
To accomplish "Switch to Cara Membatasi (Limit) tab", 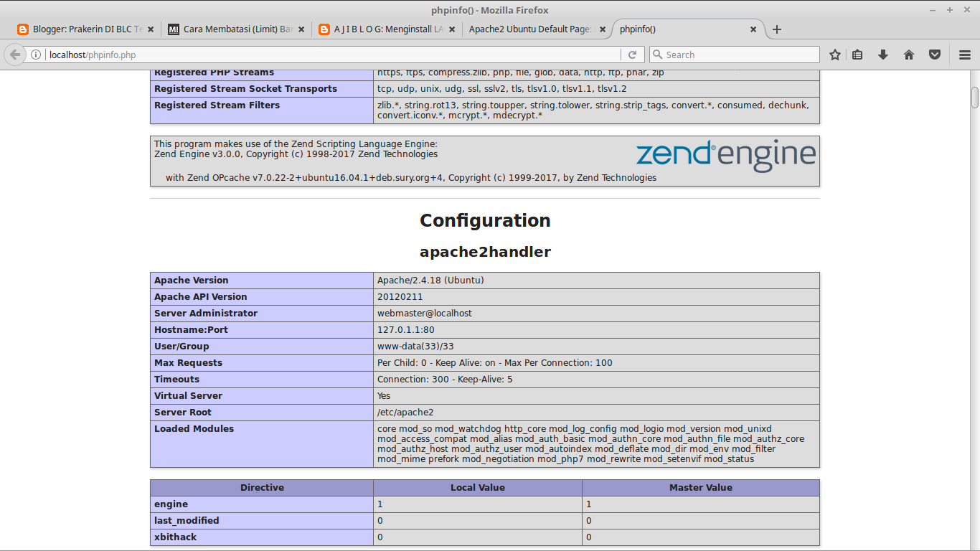I will (236, 29).
